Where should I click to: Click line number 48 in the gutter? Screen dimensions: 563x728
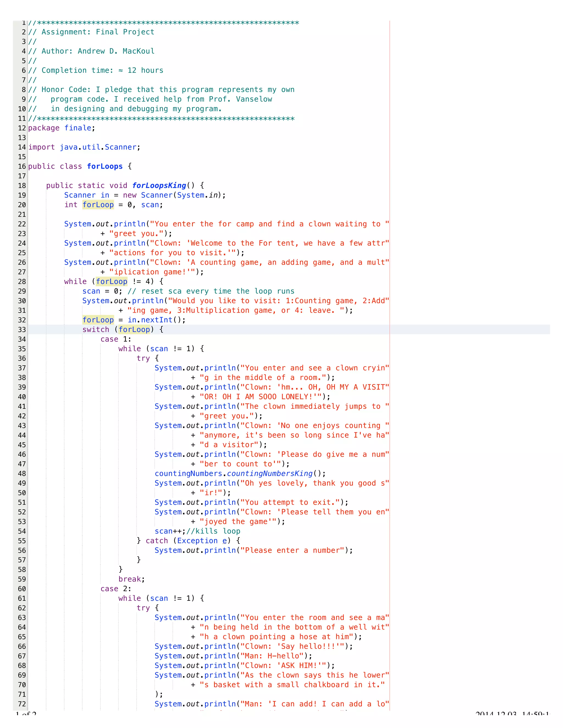(22, 474)
